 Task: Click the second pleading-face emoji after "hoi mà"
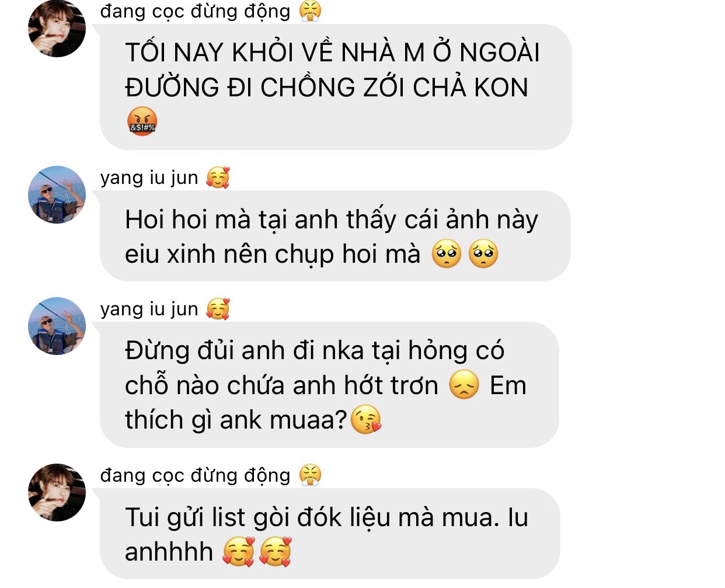click(x=483, y=254)
